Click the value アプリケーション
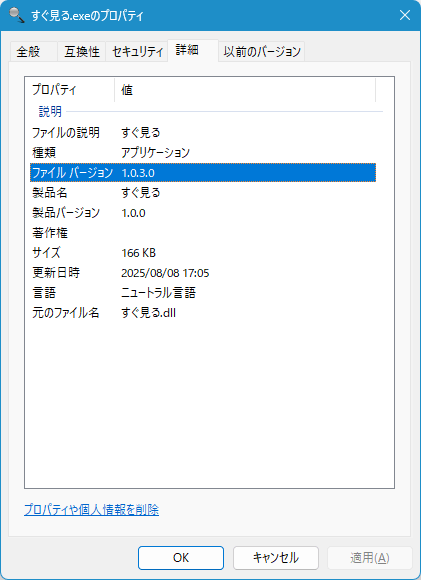 point(155,152)
